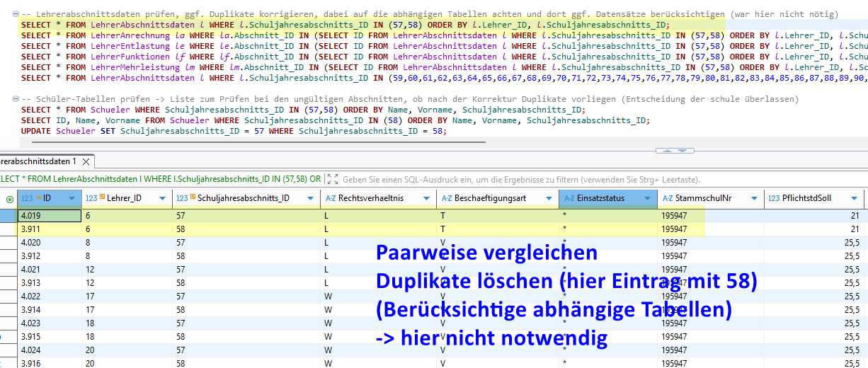The image size is (868, 368).
Task: Select Beschaeftigungsart cell T in row 4.019
Action: click(498, 217)
